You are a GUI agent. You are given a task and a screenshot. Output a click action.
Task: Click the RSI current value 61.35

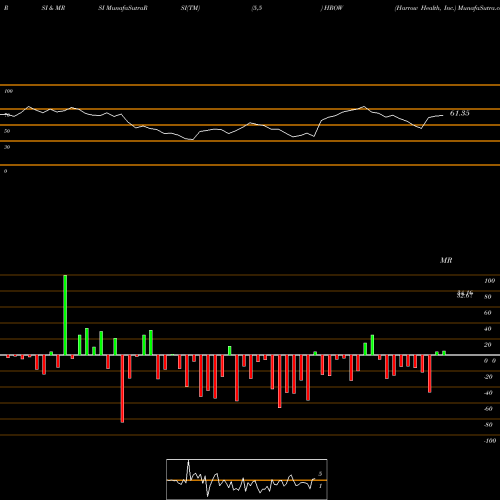pyautogui.click(x=459, y=113)
